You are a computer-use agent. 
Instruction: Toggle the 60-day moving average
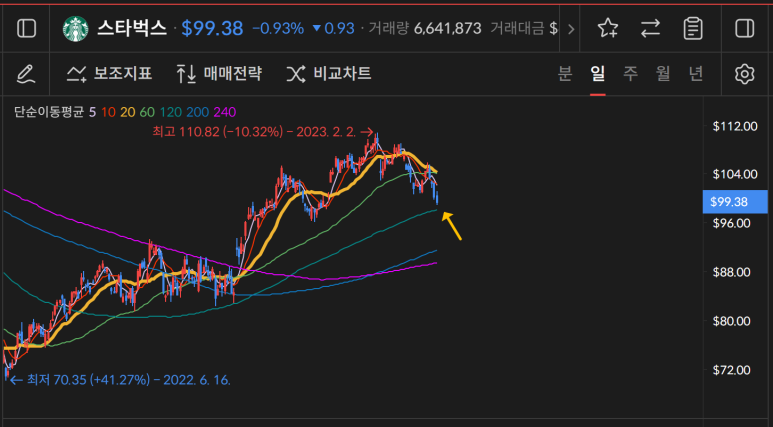point(147,112)
